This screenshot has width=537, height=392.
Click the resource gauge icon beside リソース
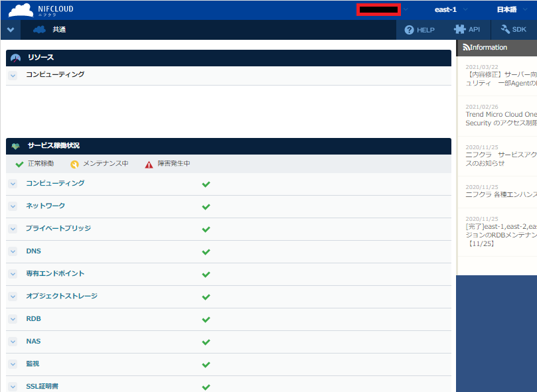(16, 58)
